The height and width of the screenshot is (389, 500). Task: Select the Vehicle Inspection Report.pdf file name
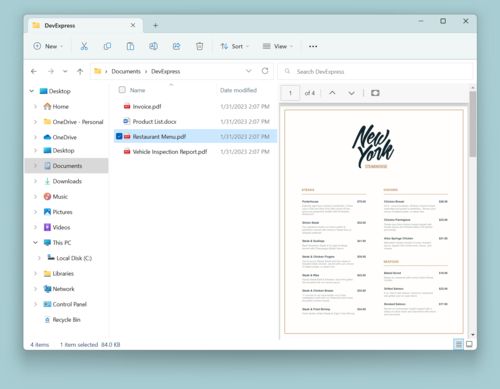point(170,152)
